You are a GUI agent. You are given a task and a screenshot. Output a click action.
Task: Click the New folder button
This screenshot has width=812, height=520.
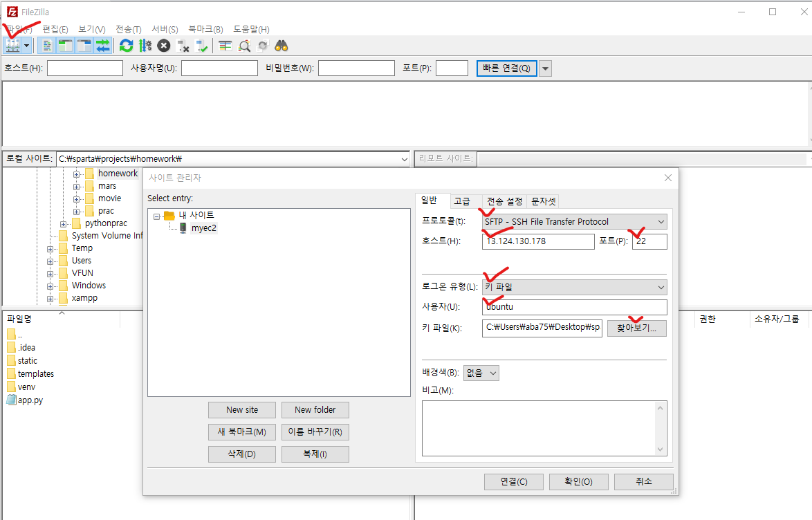[315, 409]
